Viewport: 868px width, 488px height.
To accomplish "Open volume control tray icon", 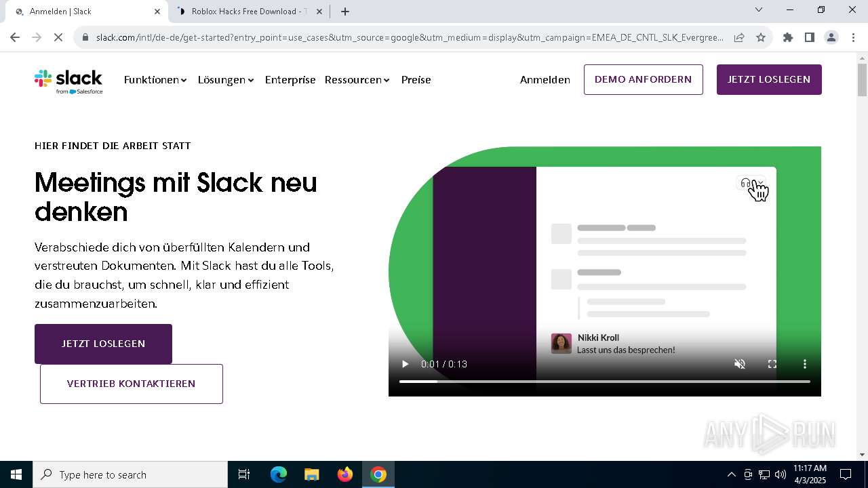I will pos(781,474).
